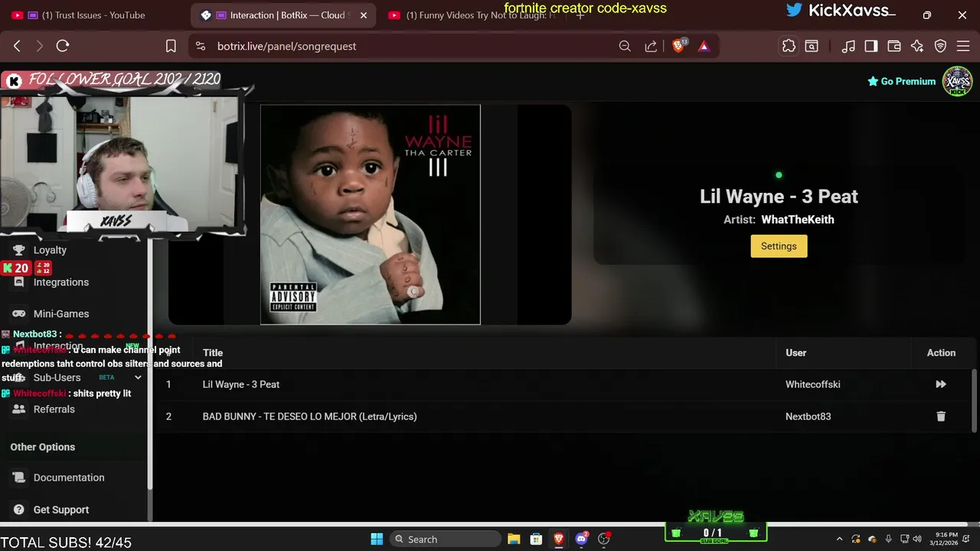The image size is (980, 551).
Task: Click the Mini-Games controller icon
Action: [x=19, y=314]
